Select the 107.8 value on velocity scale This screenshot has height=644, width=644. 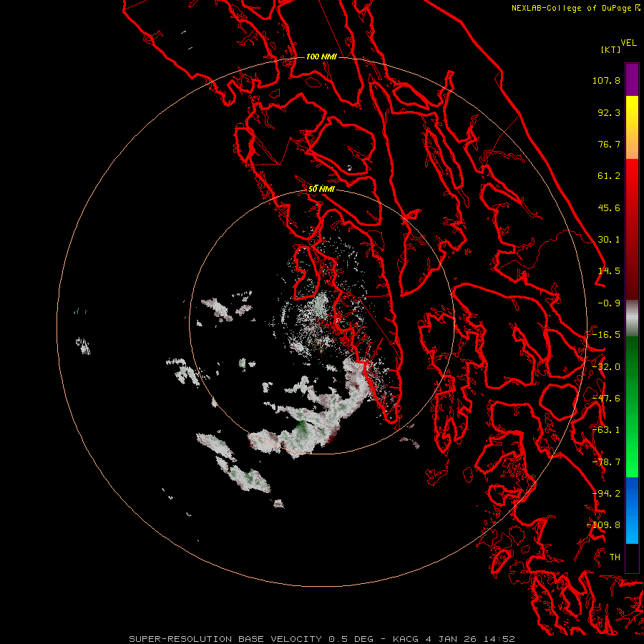(606, 80)
